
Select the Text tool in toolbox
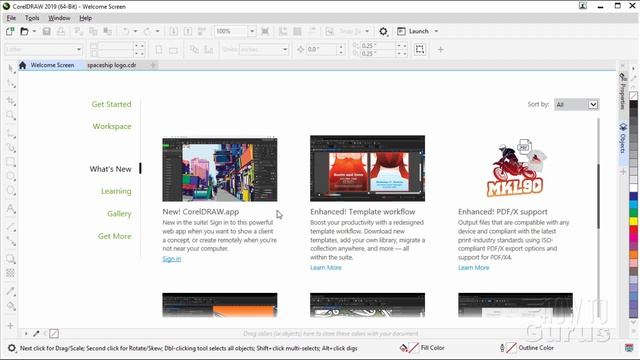[x=11, y=209]
